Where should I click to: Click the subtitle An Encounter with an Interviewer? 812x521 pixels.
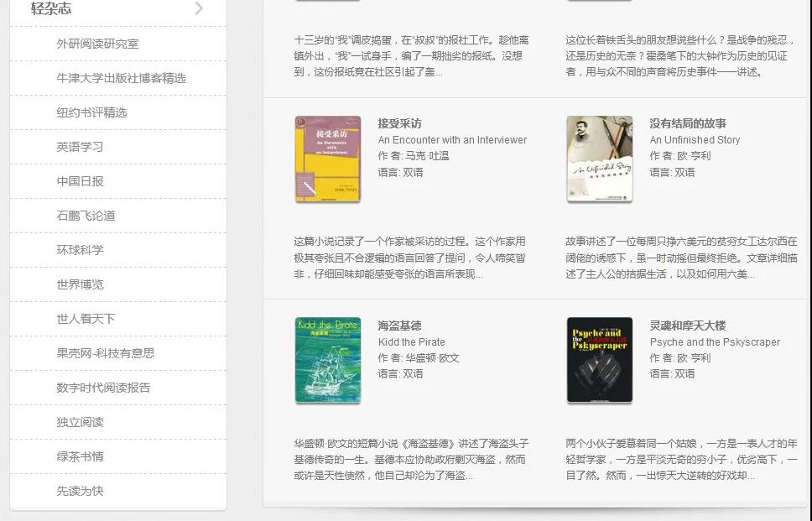[x=452, y=140]
